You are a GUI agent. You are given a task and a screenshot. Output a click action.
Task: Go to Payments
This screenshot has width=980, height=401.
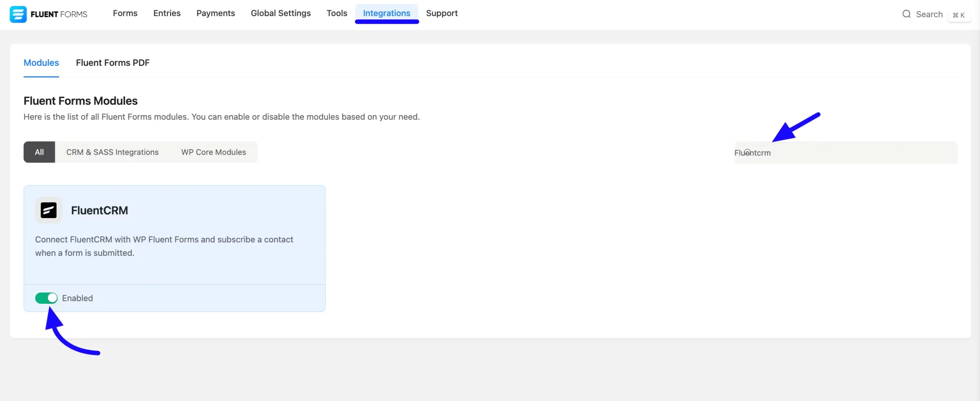click(x=216, y=13)
